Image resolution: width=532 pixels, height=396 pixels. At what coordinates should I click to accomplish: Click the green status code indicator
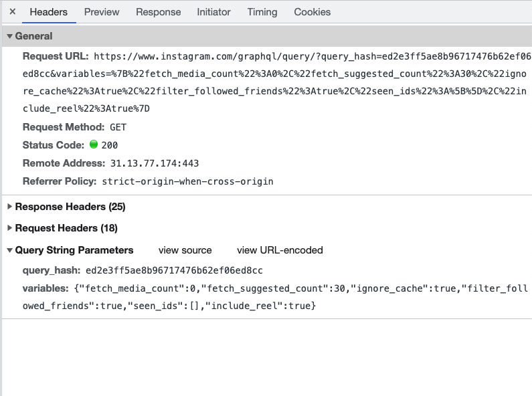[94, 144]
